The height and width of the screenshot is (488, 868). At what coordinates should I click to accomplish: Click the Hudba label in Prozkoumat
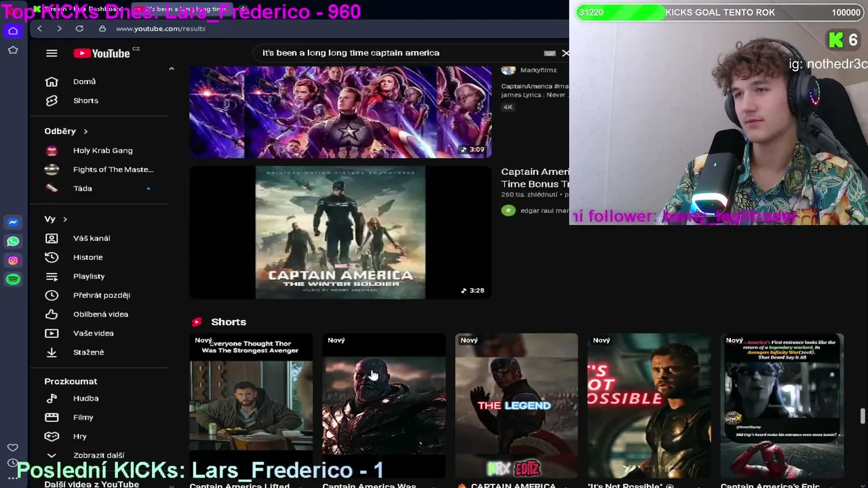point(86,399)
